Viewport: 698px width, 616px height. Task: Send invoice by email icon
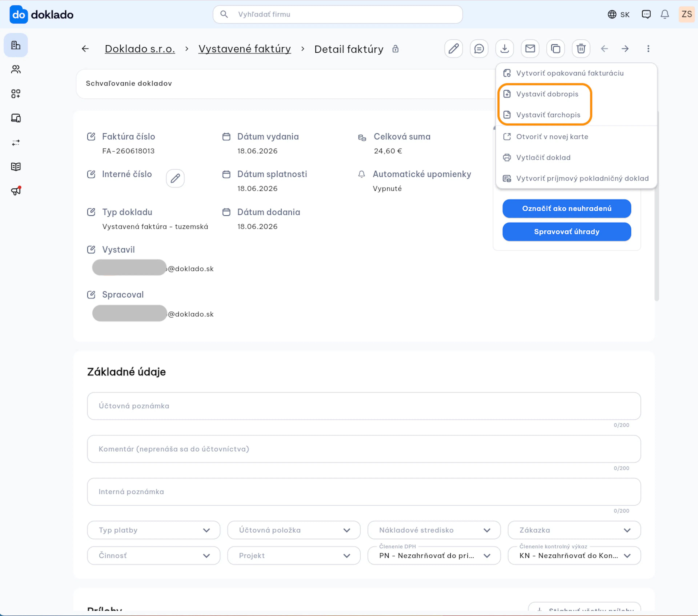pos(530,49)
